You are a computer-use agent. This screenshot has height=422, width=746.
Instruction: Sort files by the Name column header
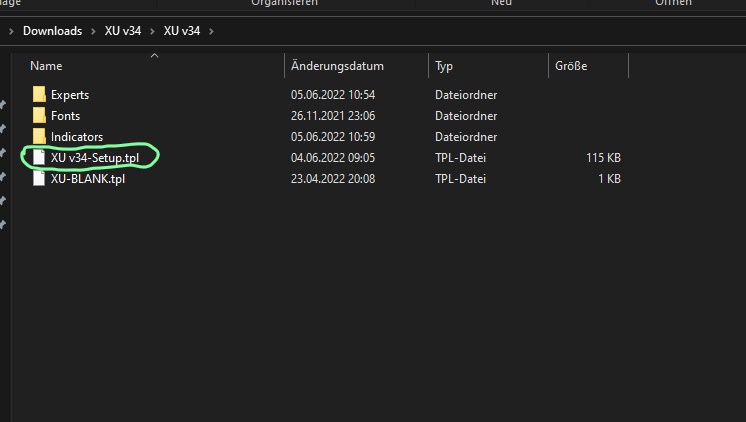[x=47, y=66]
